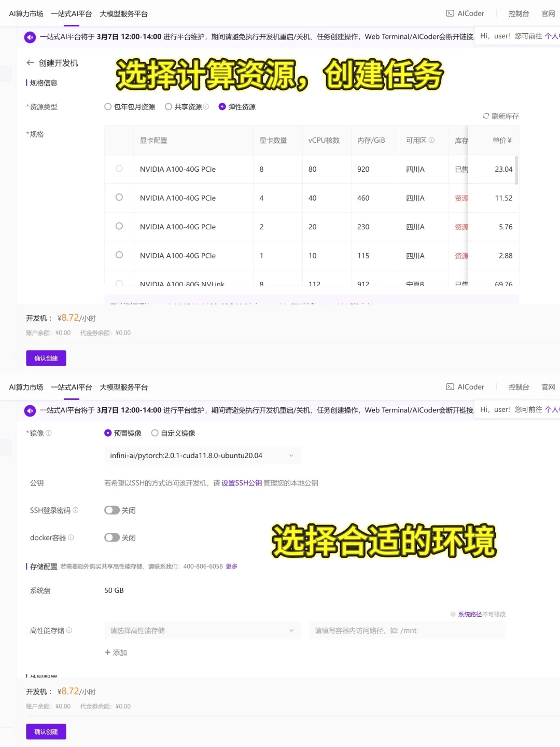Click 确认创建 button in the upper screenshot

point(46,358)
